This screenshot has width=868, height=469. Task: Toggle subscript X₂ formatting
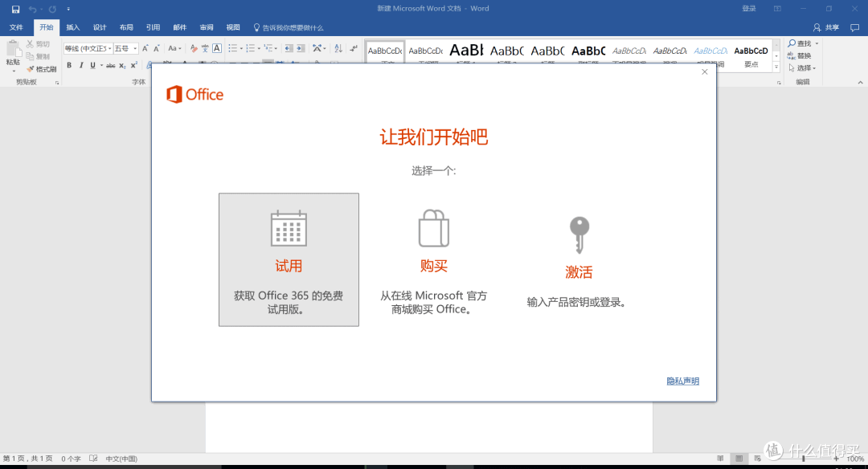pos(122,65)
